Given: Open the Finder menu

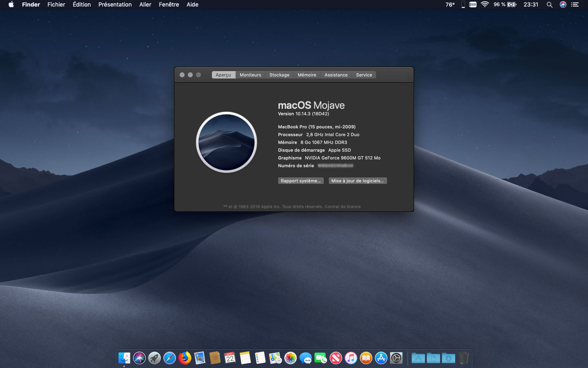Looking at the screenshot, I should [31, 4].
